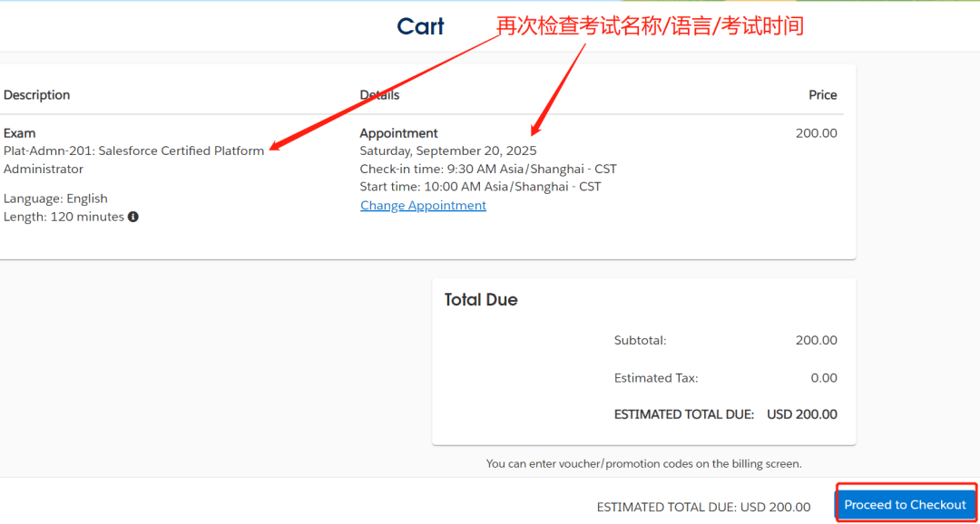Click the voucher/promotion codes note text
The image size is (980, 524).
coord(643,463)
